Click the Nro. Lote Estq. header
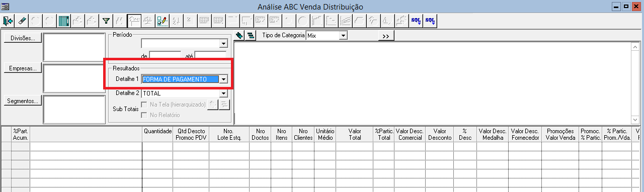 coord(229,134)
